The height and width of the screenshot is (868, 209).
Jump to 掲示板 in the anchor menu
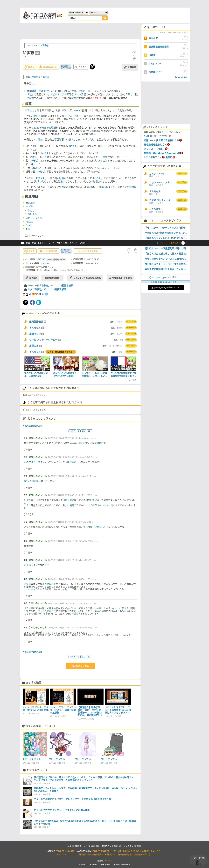click(46, 77)
